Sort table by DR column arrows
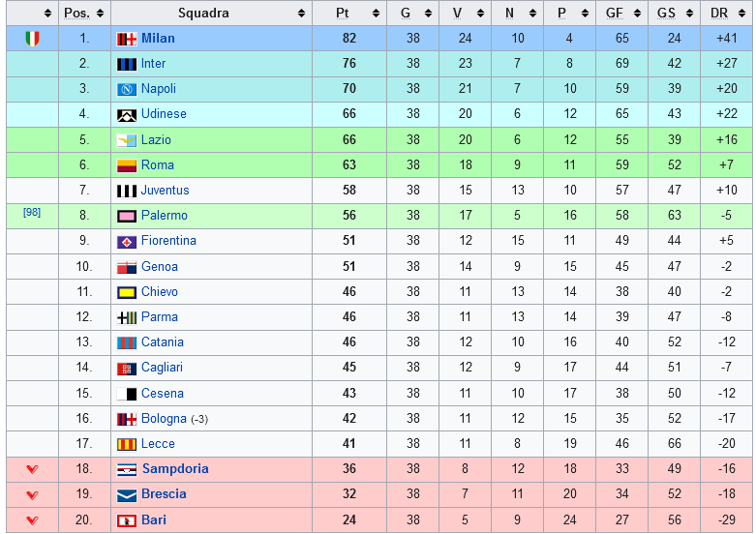This screenshot has height=534, width=756. 742,14
